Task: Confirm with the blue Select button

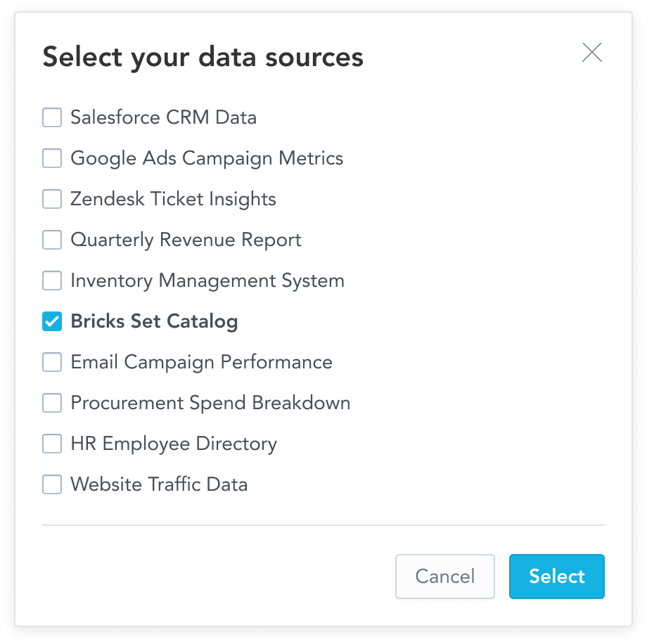Action: click(x=556, y=576)
